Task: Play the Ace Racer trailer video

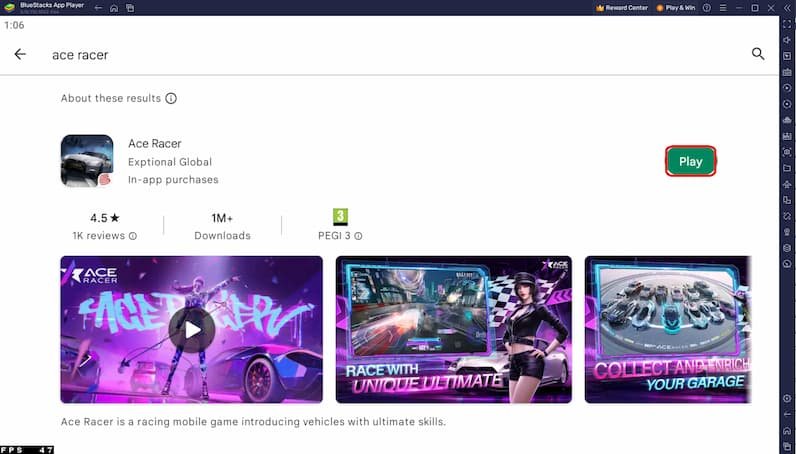Action: point(191,329)
